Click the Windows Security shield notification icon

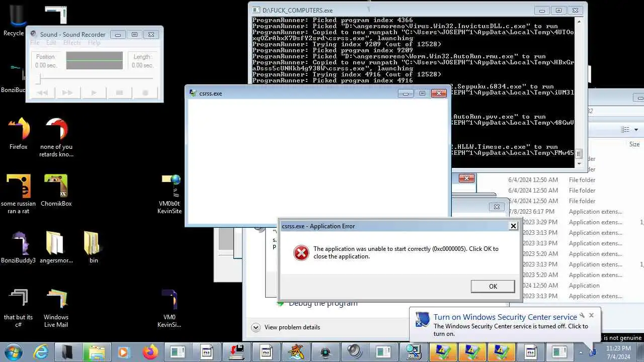(x=423, y=319)
